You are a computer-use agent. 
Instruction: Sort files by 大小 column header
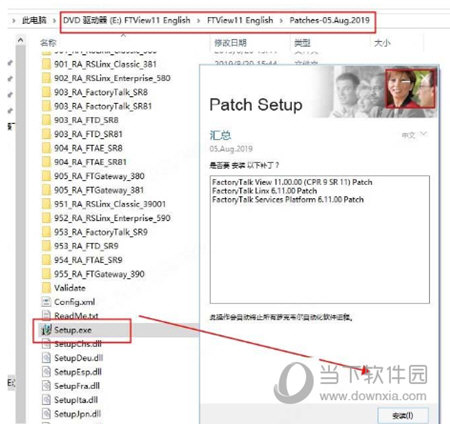[x=382, y=43]
